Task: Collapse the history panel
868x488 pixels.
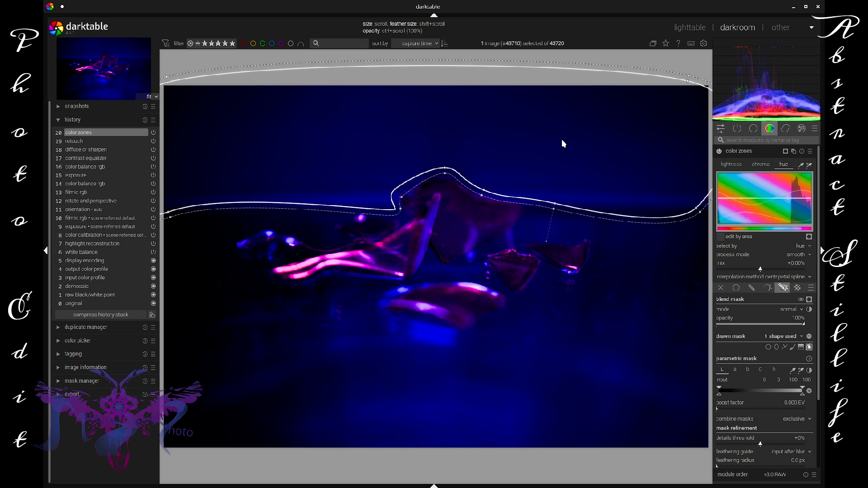Action: click(x=58, y=120)
